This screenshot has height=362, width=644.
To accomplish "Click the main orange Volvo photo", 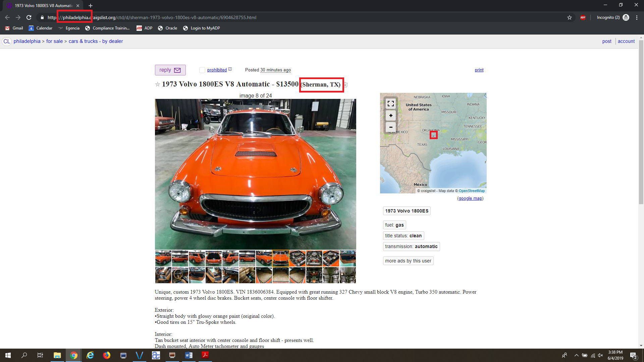I will tap(255, 174).
